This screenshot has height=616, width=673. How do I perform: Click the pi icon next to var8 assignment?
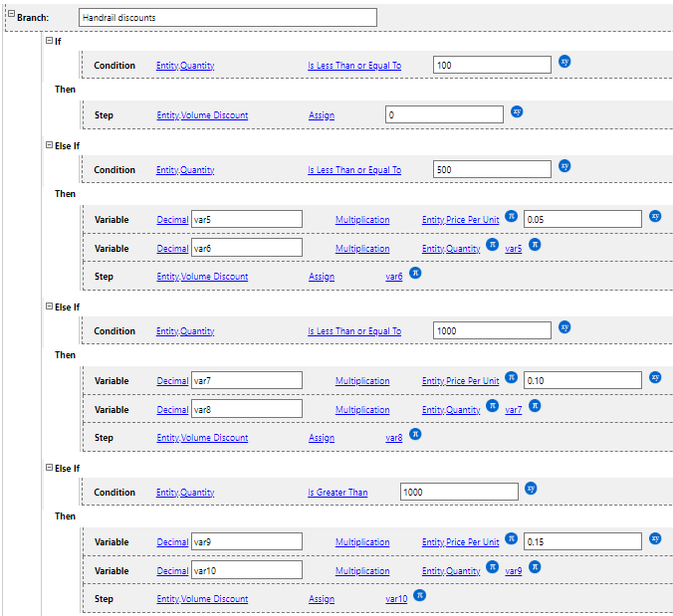416,434
